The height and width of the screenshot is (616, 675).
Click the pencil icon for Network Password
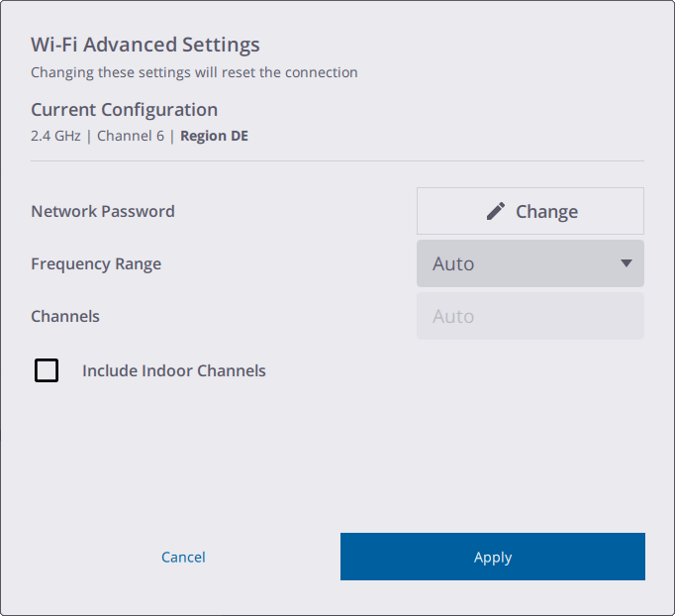pos(496,211)
